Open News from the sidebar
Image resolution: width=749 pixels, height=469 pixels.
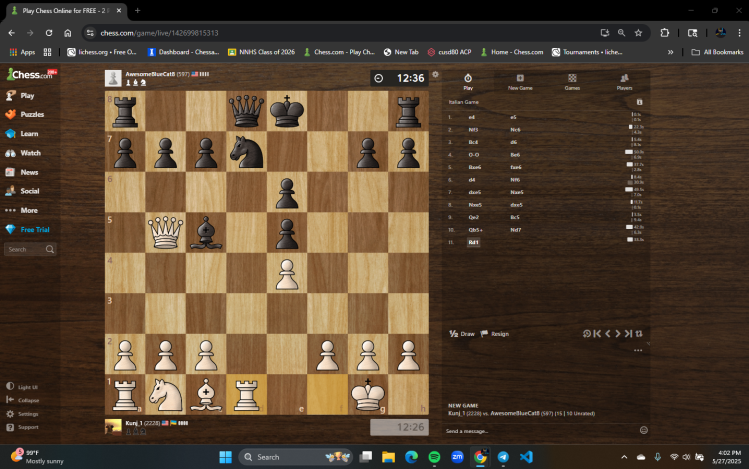[x=22, y=172]
